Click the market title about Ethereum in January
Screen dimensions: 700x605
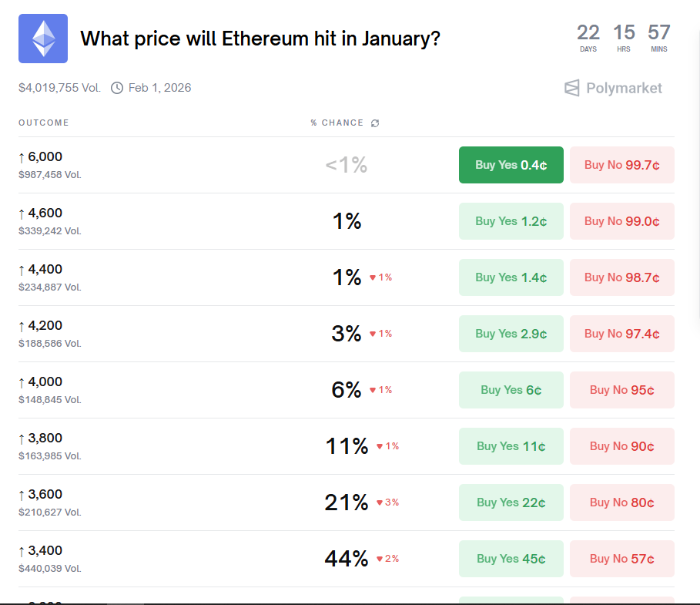point(260,39)
